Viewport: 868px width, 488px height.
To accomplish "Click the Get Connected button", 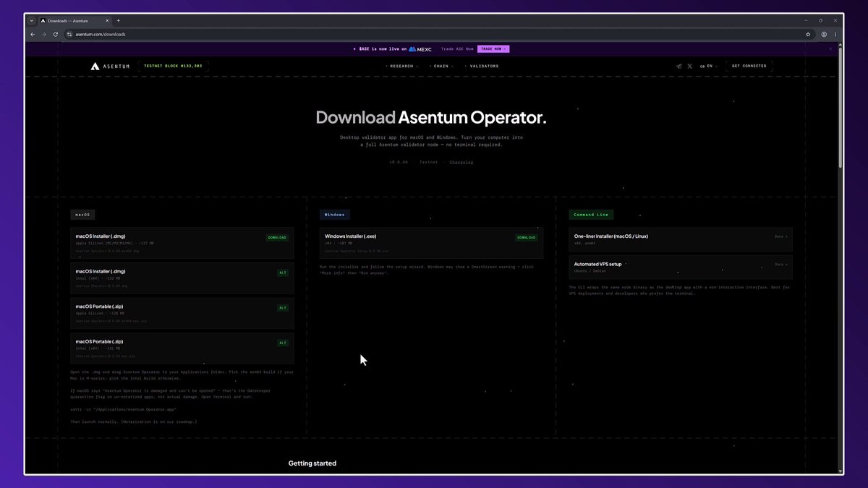I will [x=749, y=66].
